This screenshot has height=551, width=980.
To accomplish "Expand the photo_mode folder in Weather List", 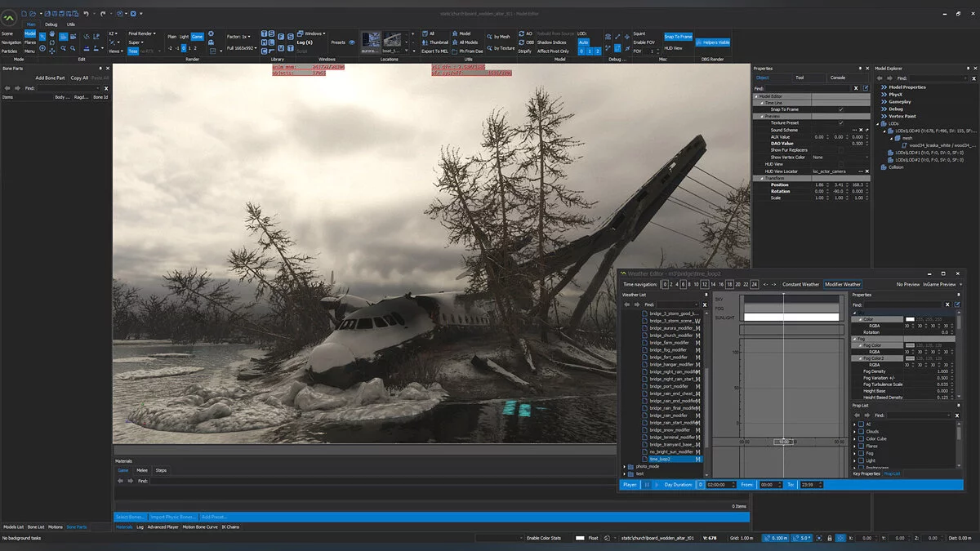I will [626, 466].
